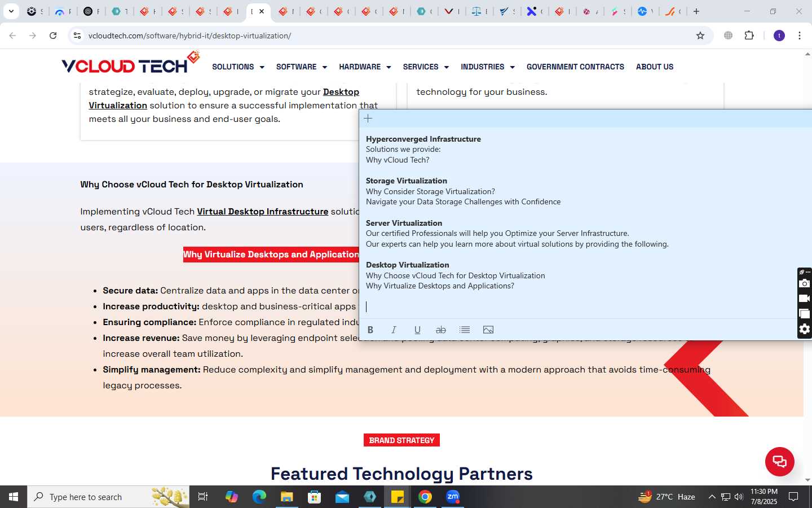Open the tab search dropdown

(x=11, y=11)
